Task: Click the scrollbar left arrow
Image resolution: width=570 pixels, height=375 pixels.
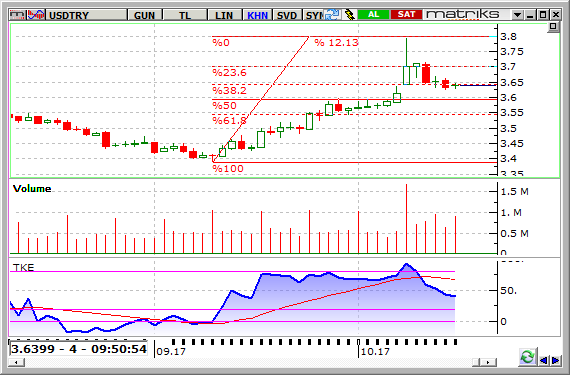Action: pyautogui.click(x=16, y=362)
